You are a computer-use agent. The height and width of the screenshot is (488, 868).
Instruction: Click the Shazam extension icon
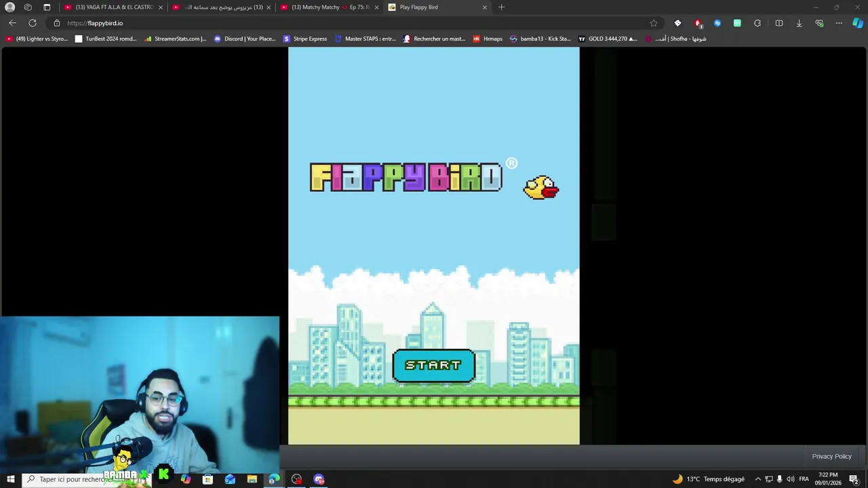pos(717,23)
